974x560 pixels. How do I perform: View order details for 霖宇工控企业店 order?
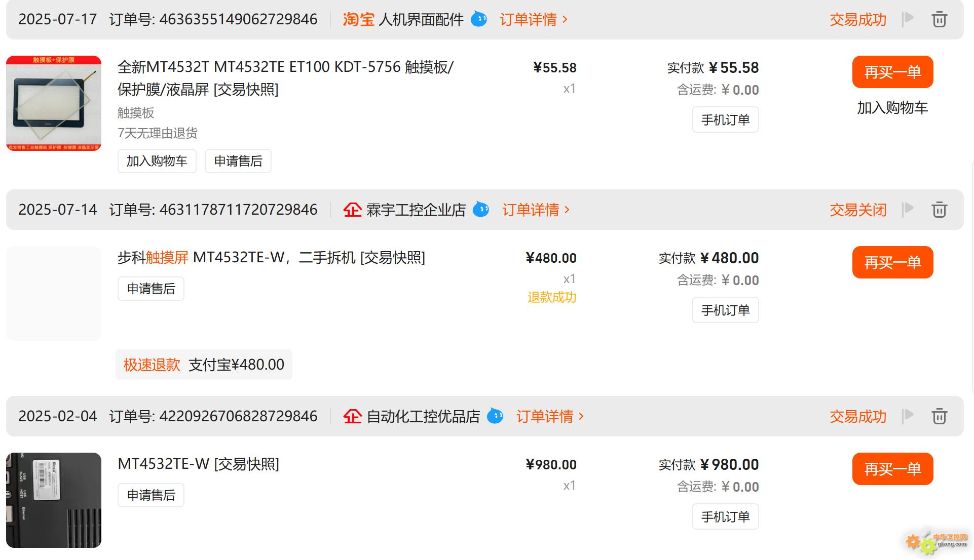(536, 210)
